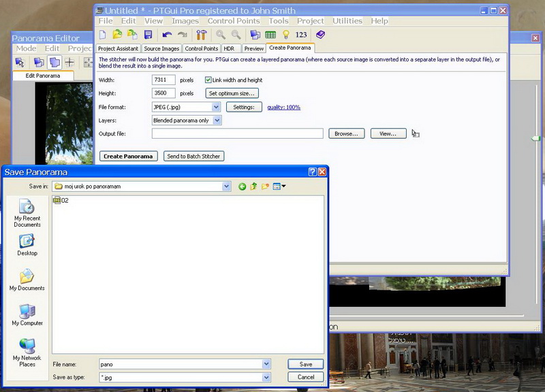Viewport: 545px width, 392px height.
Task: Open Panorama Editor from the PTGui toolbar
Action: tap(255, 35)
